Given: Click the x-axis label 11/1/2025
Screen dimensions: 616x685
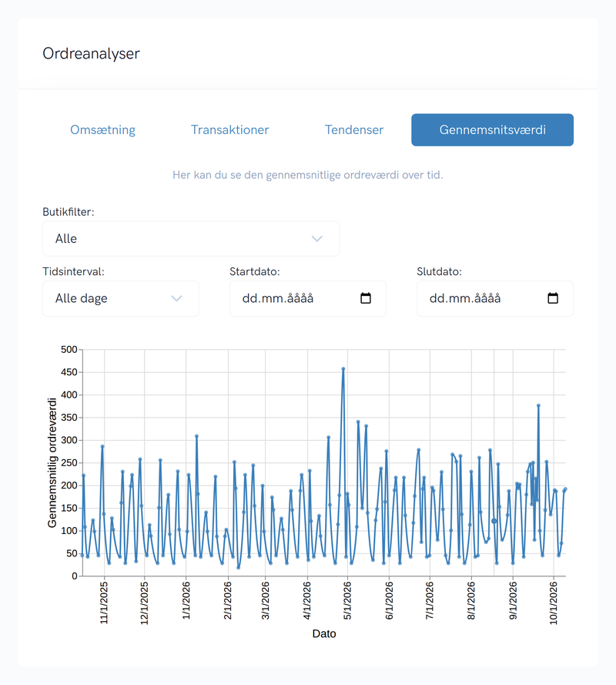Looking at the screenshot, I should (x=104, y=603).
